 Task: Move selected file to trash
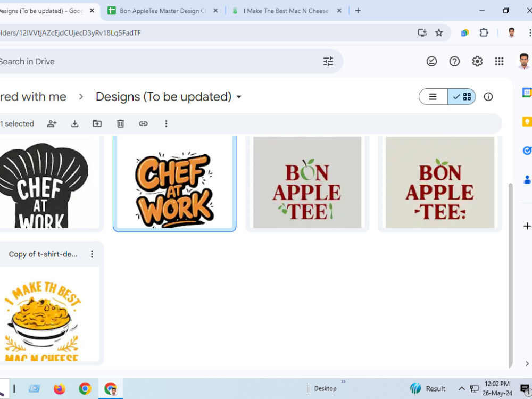click(x=120, y=123)
